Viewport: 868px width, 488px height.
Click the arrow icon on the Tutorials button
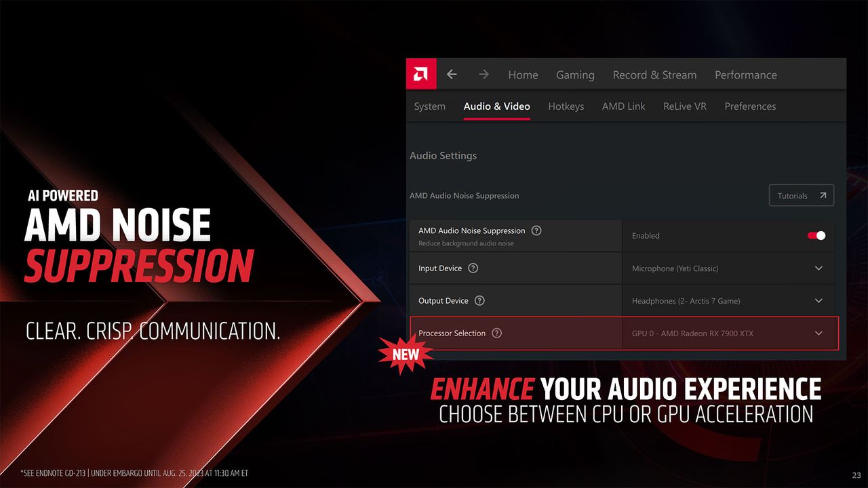(x=823, y=196)
